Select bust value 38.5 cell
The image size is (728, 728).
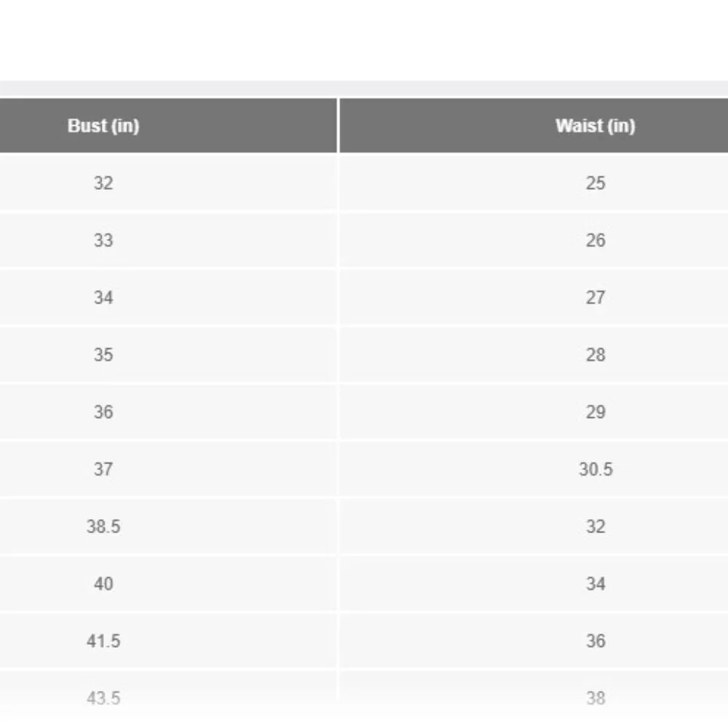click(x=168, y=526)
